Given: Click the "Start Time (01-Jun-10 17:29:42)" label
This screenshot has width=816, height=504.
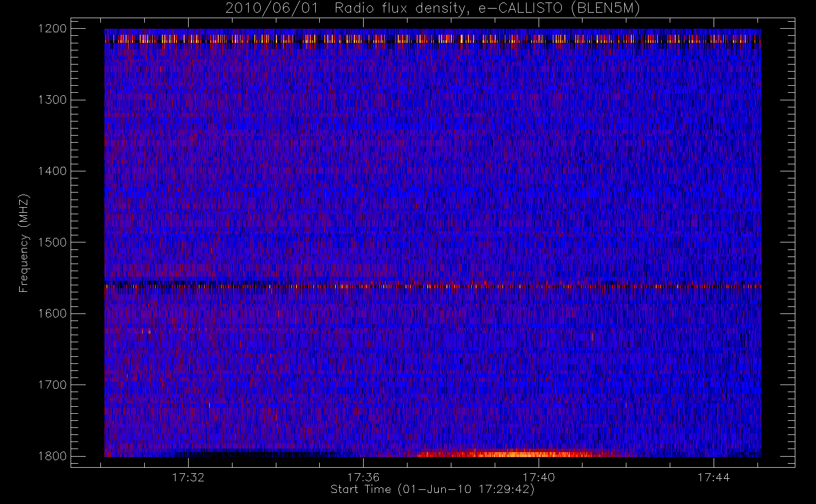Looking at the screenshot, I should 432,489.
